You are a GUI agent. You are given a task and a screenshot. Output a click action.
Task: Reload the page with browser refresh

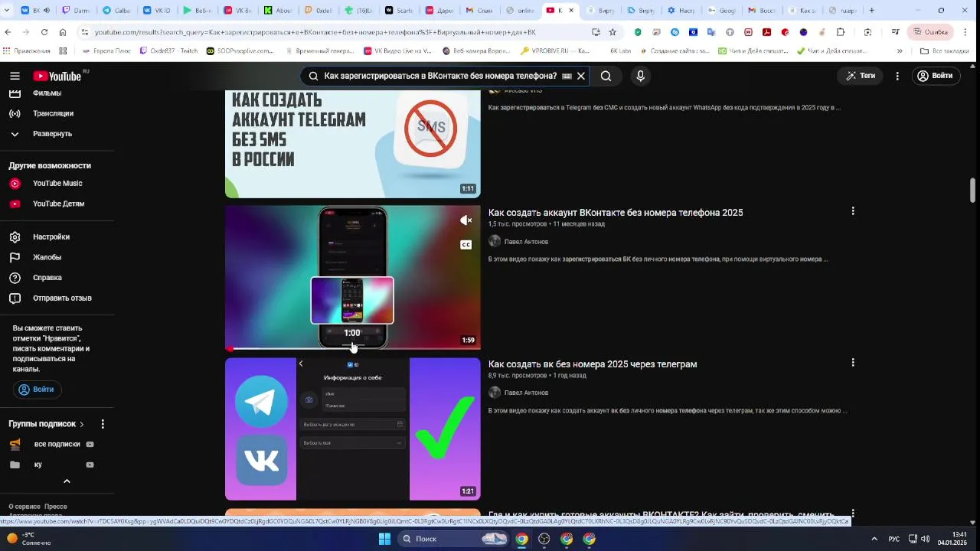(x=44, y=32)
